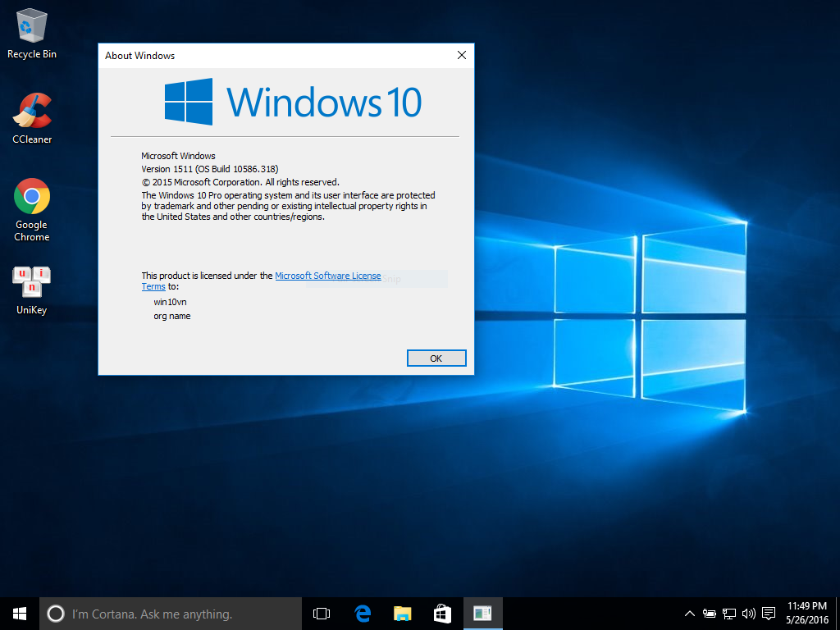Select the UniKey desktop icon
The height and width of the screenshot is (630, 840).
(32, 290)
